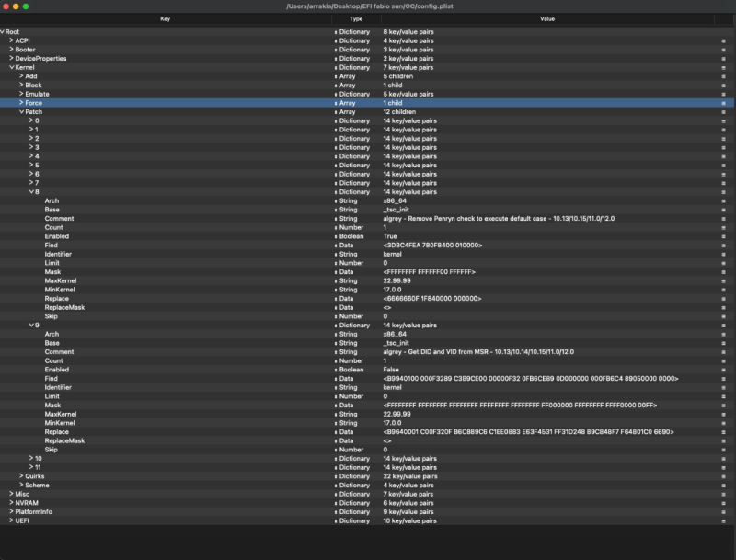Click row menu icon for entry 8 Enabled
Image resolution: width=736 pixels, height=560 pixels.
tap(723, 236)
